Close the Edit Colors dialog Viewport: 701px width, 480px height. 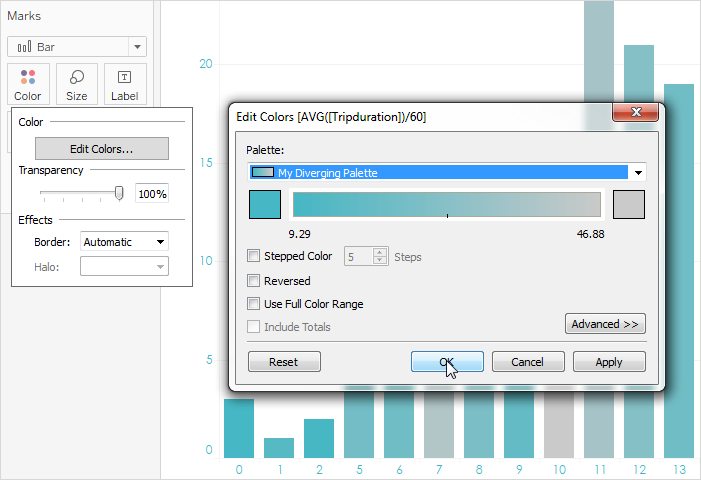point(635,112)
